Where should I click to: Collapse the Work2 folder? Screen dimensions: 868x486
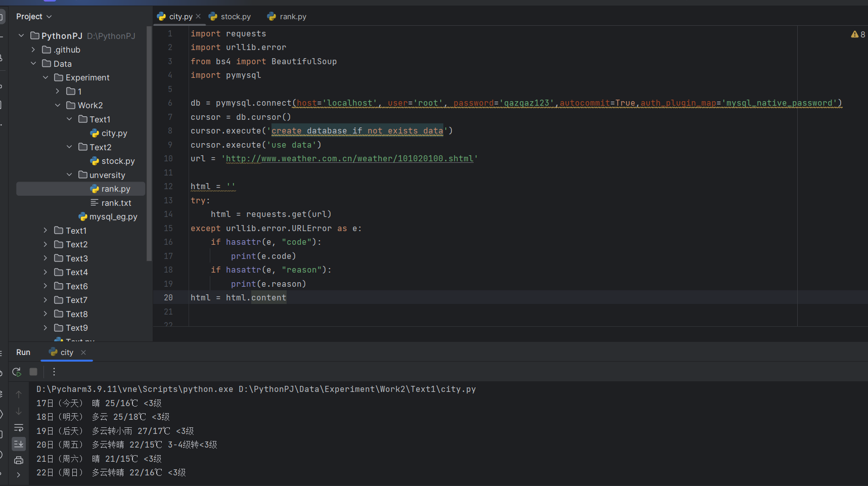tap(58, 105)
